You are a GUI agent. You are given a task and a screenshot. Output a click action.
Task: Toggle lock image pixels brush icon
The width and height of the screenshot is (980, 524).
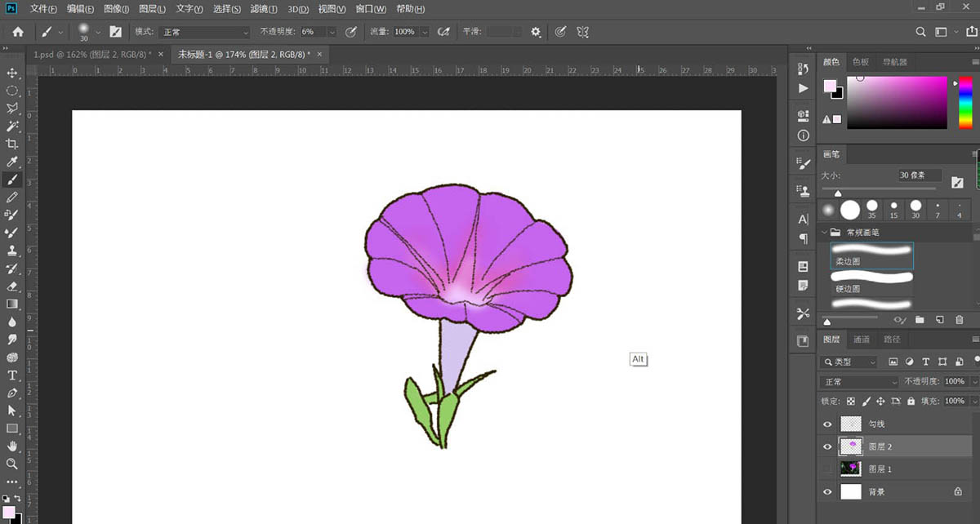pos(866,402)
